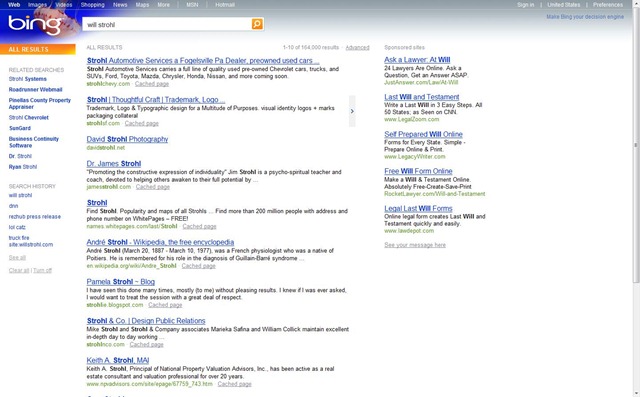Image resolution: width=640 pixels, height=397 pixels.
Task: Select the ALL RESULTS orange tab
Action: click(38, 49)
